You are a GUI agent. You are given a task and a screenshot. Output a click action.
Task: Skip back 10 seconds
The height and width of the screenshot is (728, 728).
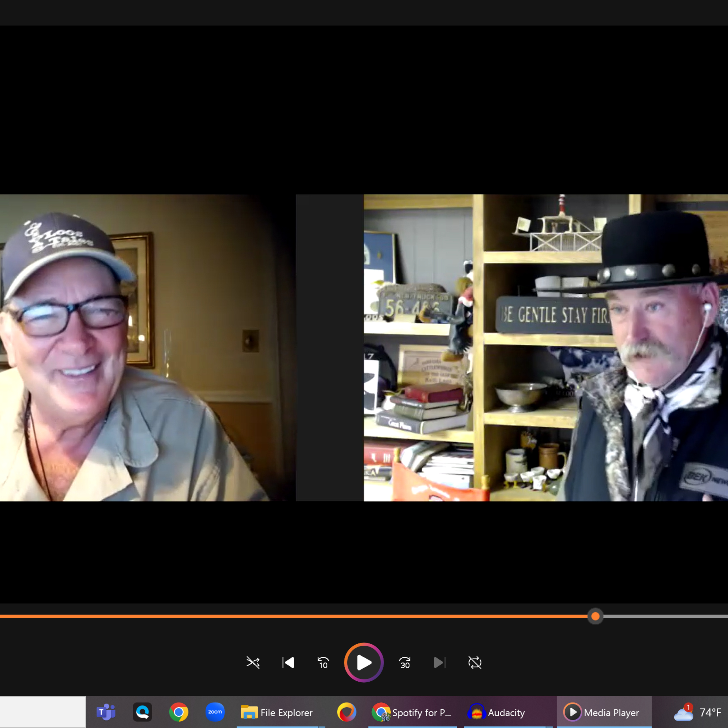323,662
